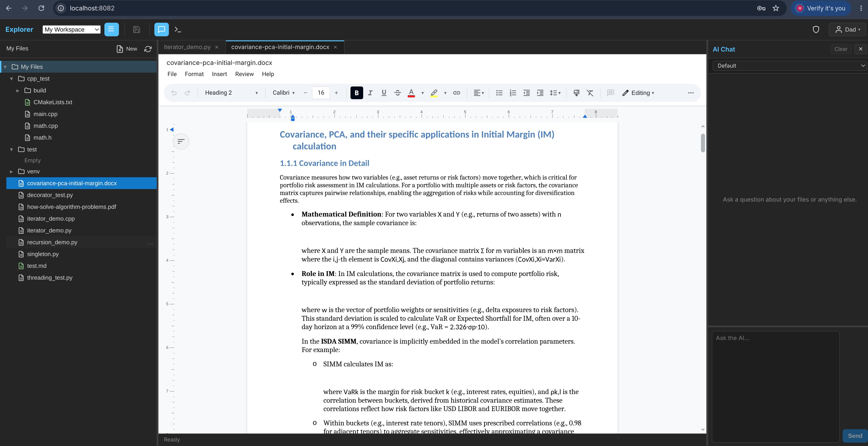Toggle strikethrough formatting
868x446 pixels.
coord(397,93)
